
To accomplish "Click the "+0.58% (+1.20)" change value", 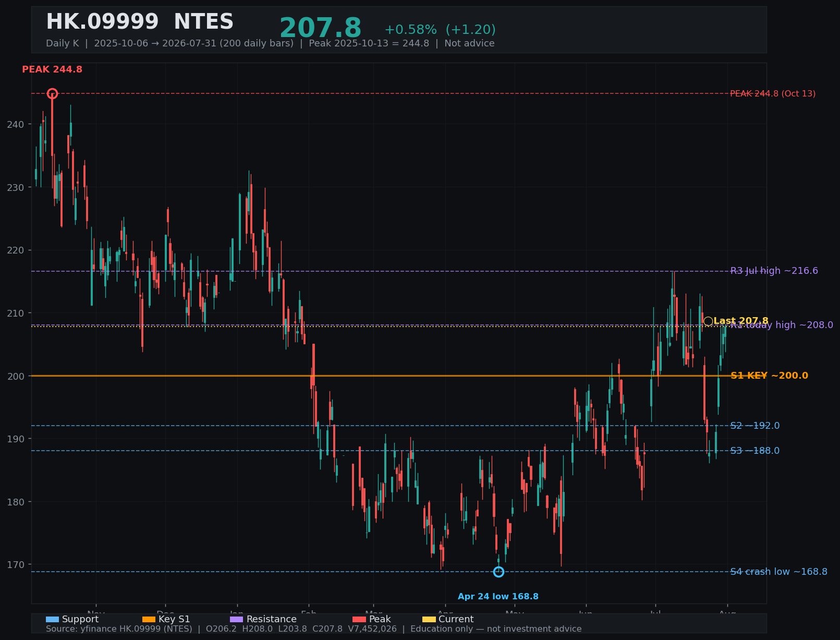I will pos(440,30).
